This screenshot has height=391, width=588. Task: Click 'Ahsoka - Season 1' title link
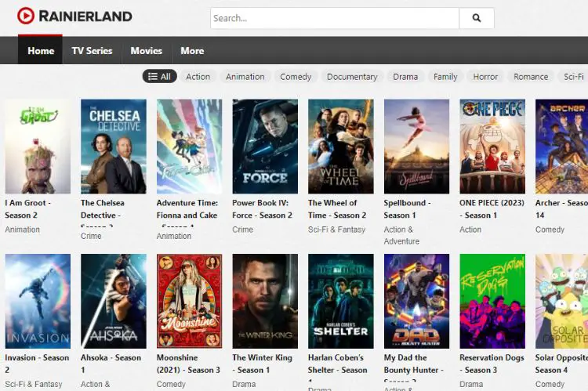pyautogui.click(x=111, y=364)
